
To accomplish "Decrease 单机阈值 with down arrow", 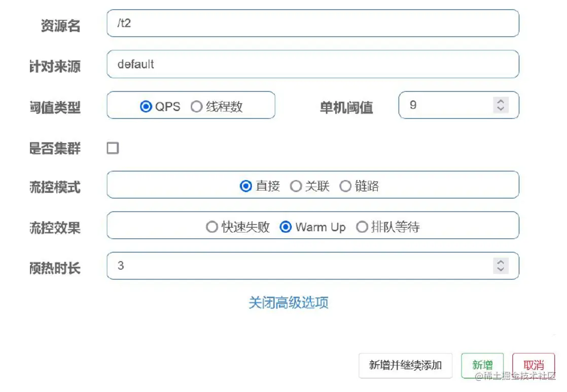I will [x=501, y=109].
